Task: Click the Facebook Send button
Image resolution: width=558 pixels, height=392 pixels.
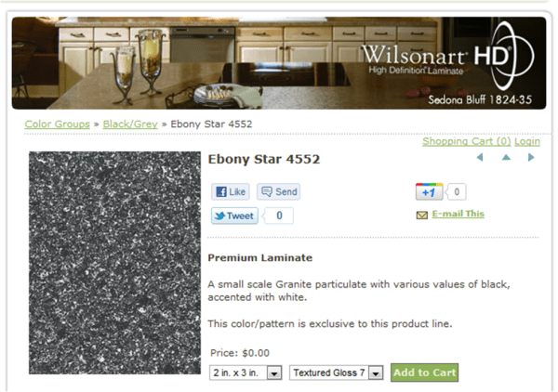Action: point(278,192)
